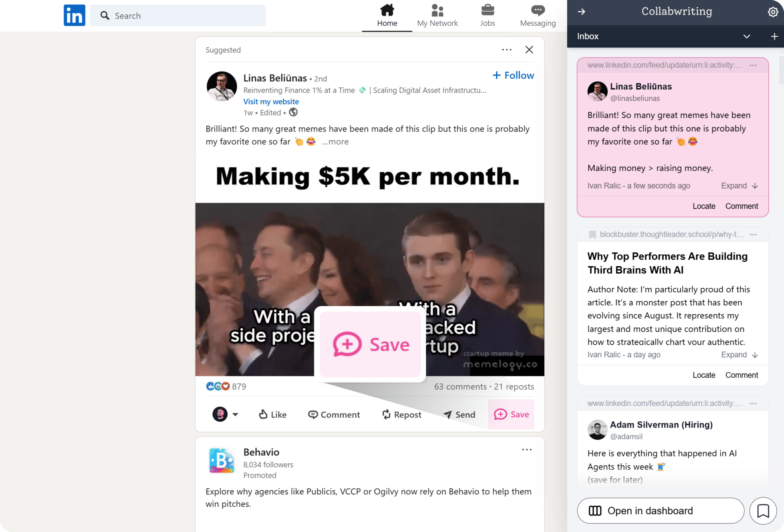Open the Inbox dropdown chevron
The height and width of the screenshot is (532, 784).
[746, 36]
